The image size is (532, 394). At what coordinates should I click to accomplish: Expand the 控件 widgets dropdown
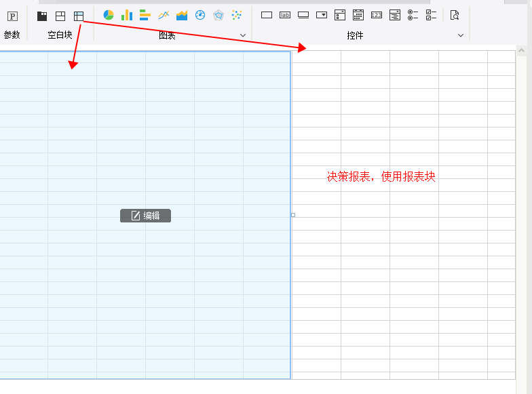coord(461,35)
